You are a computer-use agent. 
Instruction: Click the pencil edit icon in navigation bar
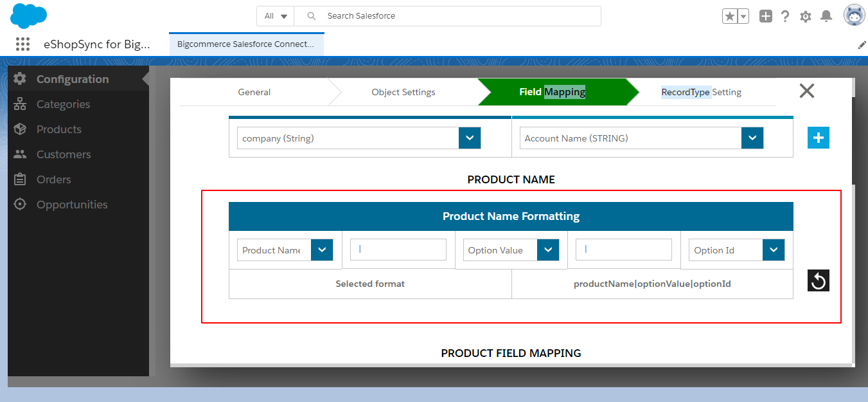[862, 45]
